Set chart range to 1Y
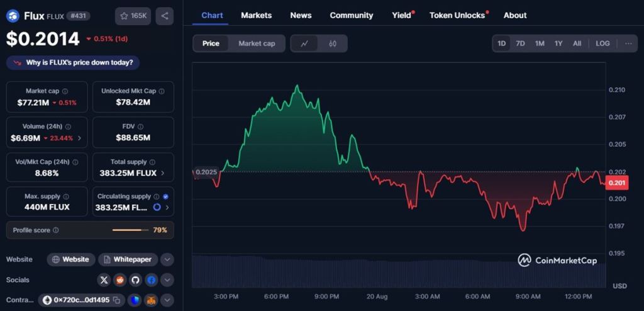The image size is (644, 311). coord(558,43)
